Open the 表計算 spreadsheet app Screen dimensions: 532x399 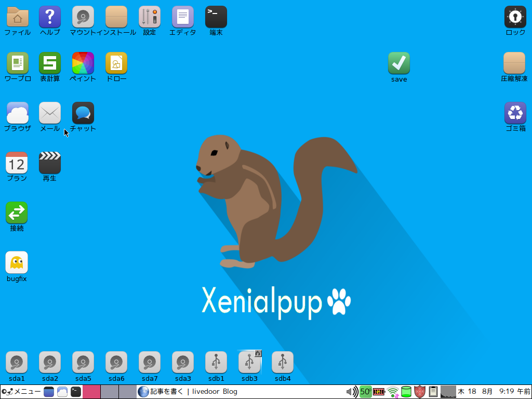click(50, 63)
